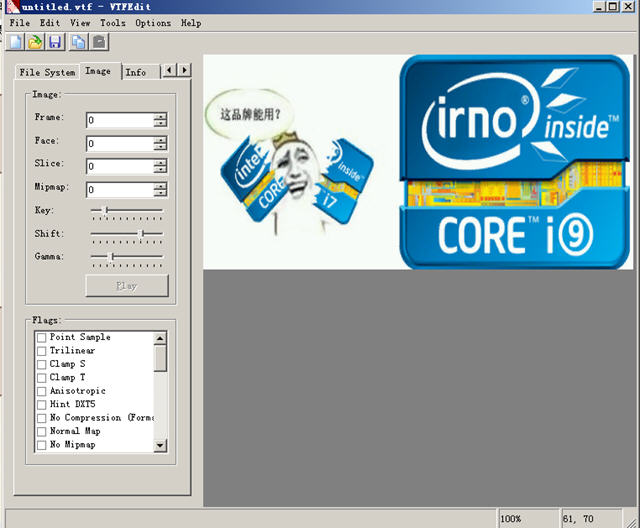Click into the Face input field
The image size is (640, 528).
click(119, 143)
